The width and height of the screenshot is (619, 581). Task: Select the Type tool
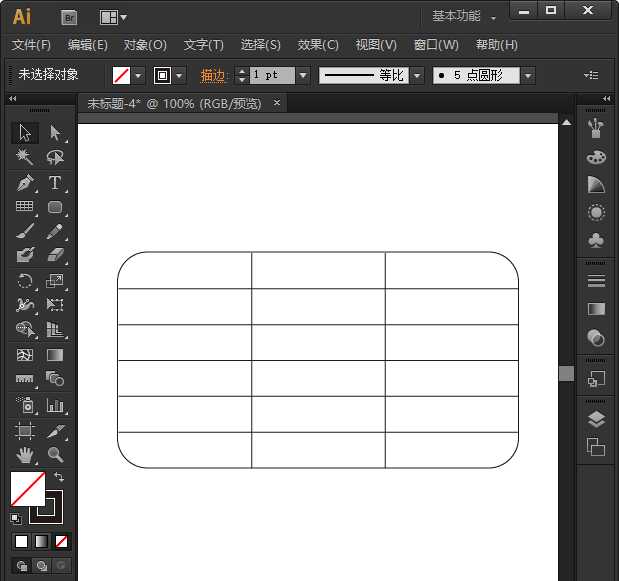tap(55, 183)
